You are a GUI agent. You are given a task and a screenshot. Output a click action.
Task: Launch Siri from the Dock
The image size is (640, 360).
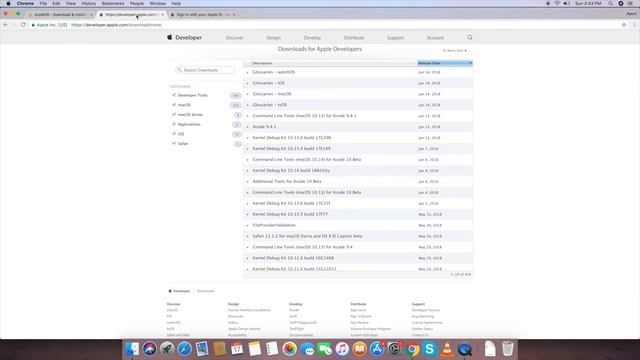(x=149, y=349)
